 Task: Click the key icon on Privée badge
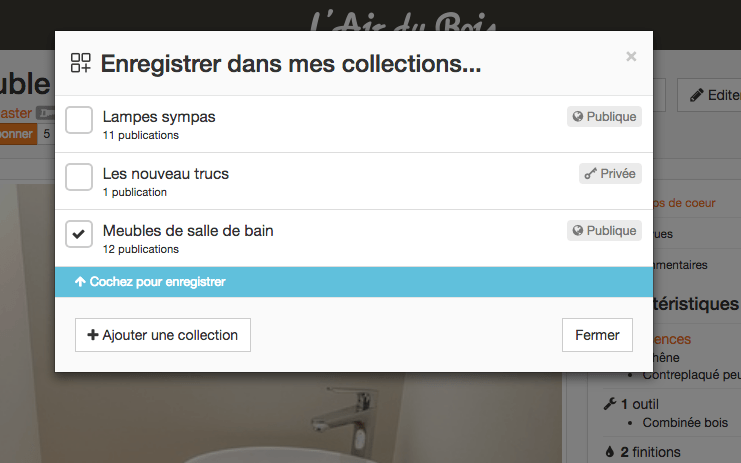(x=590, y=173)
